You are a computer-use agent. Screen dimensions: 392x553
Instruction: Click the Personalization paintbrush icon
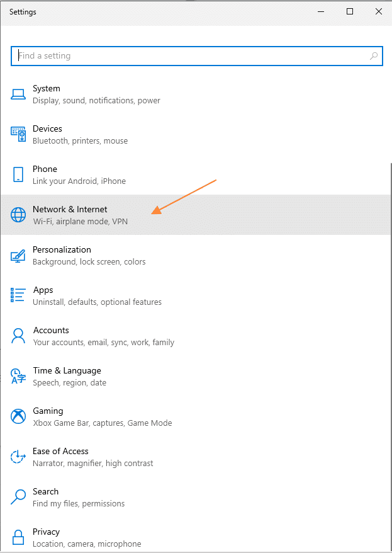coord(18,255)
